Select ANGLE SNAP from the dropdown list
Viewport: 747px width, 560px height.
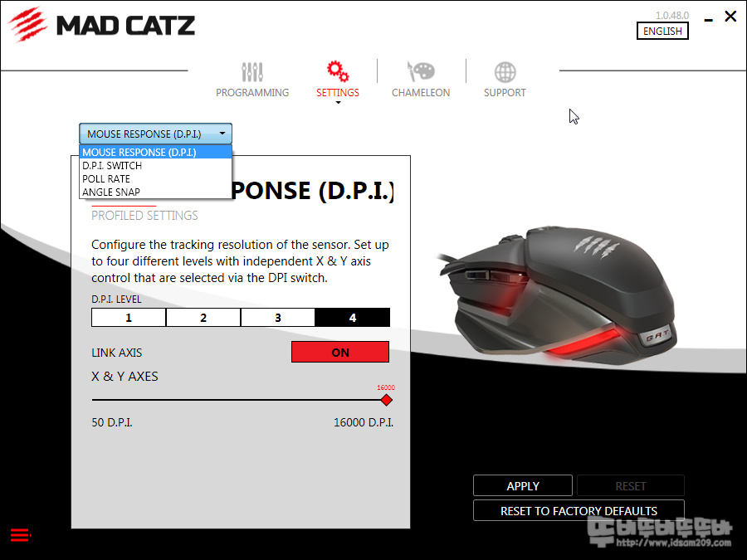156,192
